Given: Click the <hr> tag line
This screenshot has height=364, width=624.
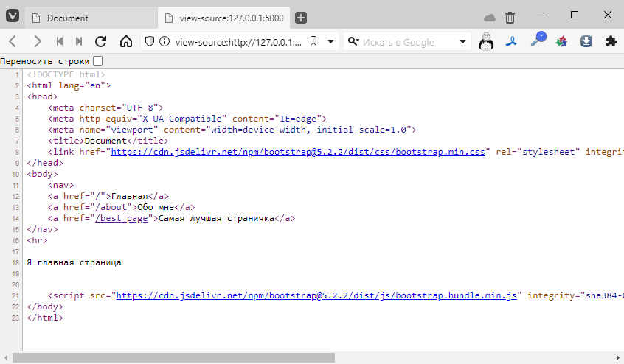Looking at the screenshot, I should pyautogui.click(x=37, y=240).
